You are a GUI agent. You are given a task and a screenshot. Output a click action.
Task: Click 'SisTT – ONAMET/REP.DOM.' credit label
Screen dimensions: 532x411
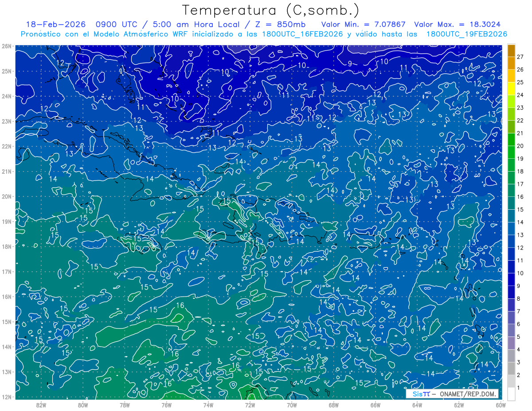pyautogui.click(x=452, y=394)
